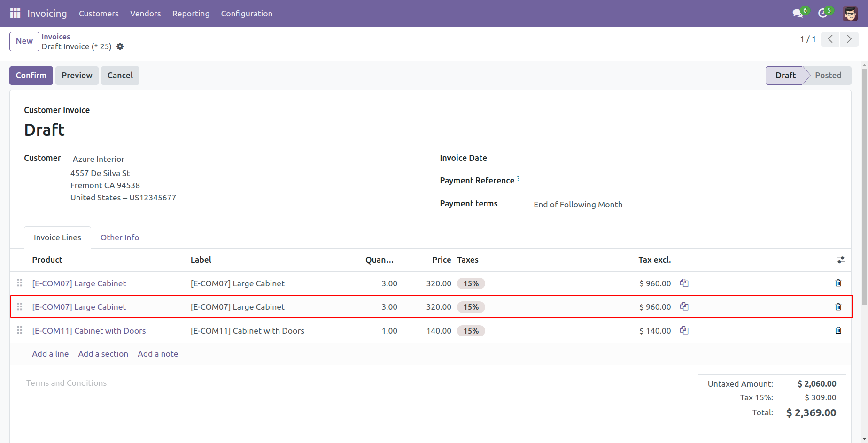This screenshot has width=868, height=443.
Task: Click the 15% tax tag on the first row
Action: 471,283
